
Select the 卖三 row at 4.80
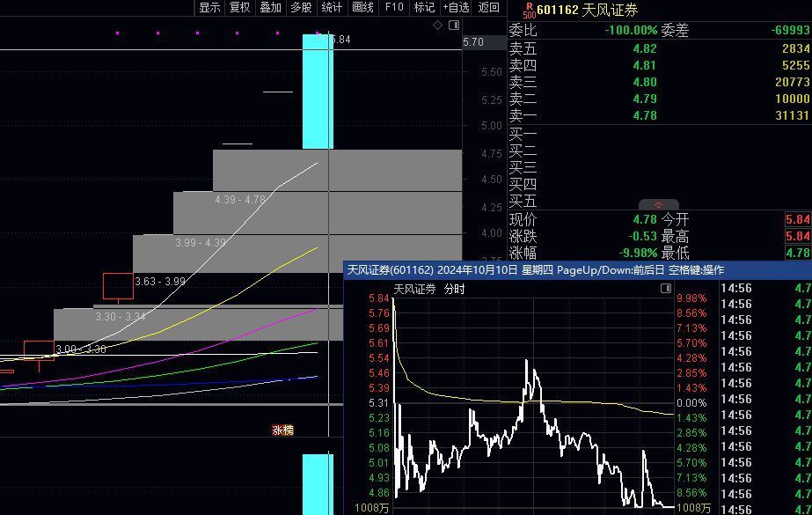click(x=660, y=82)
